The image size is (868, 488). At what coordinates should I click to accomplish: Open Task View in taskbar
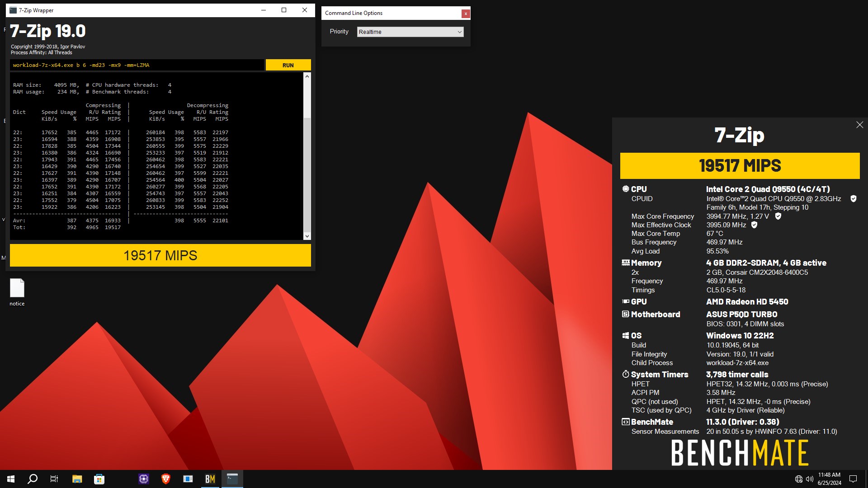[54, 479]
